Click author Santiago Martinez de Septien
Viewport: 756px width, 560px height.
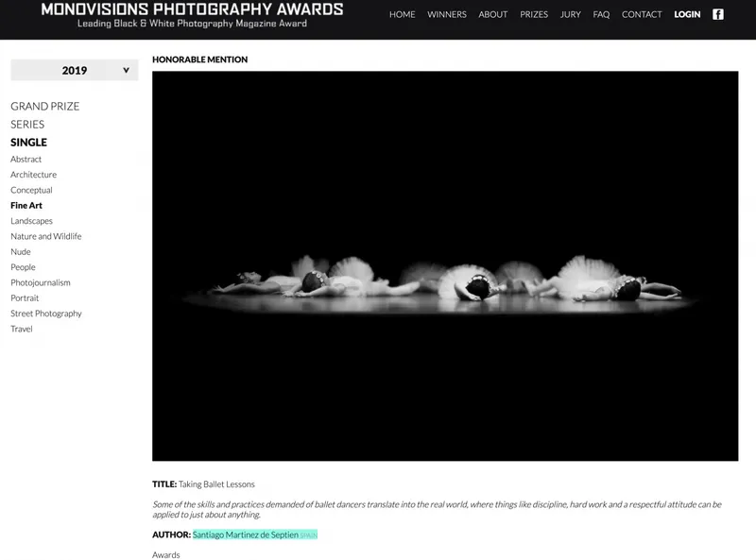tap(246, 535)
